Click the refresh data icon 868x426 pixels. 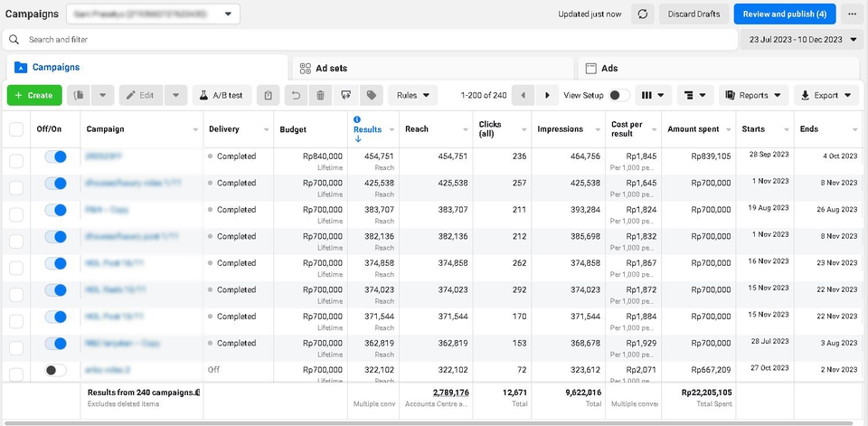[643, 14]
